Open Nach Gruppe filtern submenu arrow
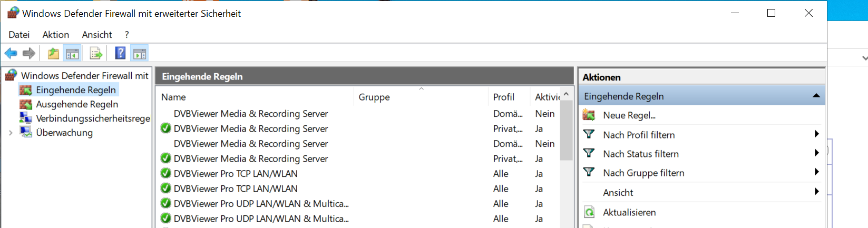868x228 pixels. 816,172
